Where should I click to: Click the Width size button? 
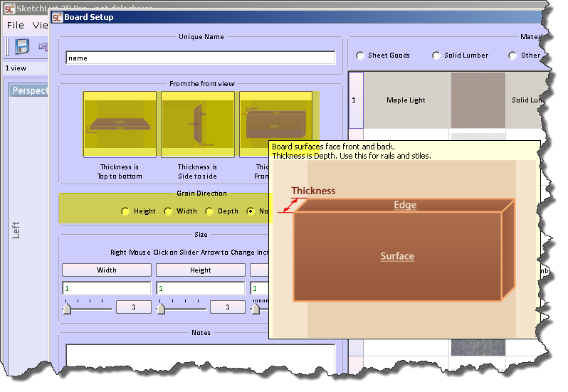click(x=107, y=270)
